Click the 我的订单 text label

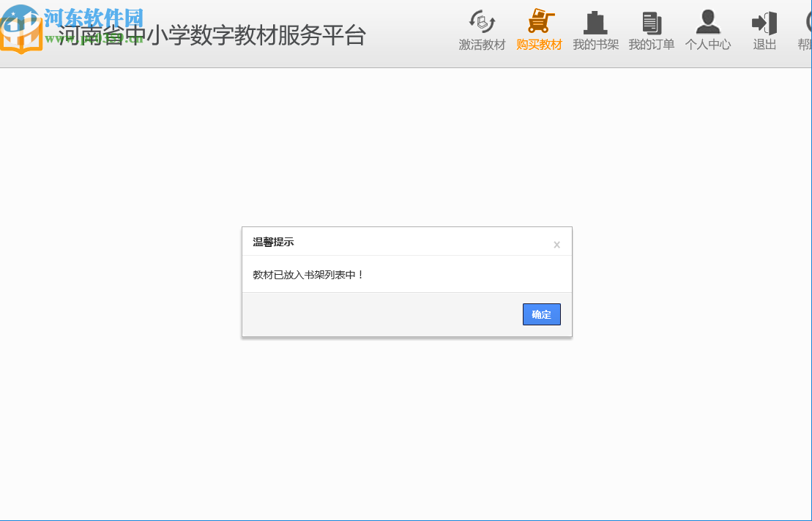point(651,45)
